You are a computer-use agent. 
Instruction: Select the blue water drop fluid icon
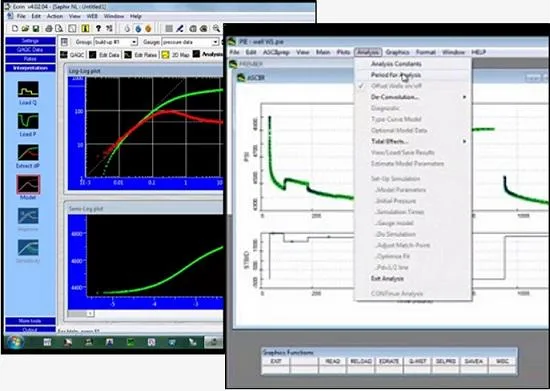pyautogui.click(x=138, y=28)
